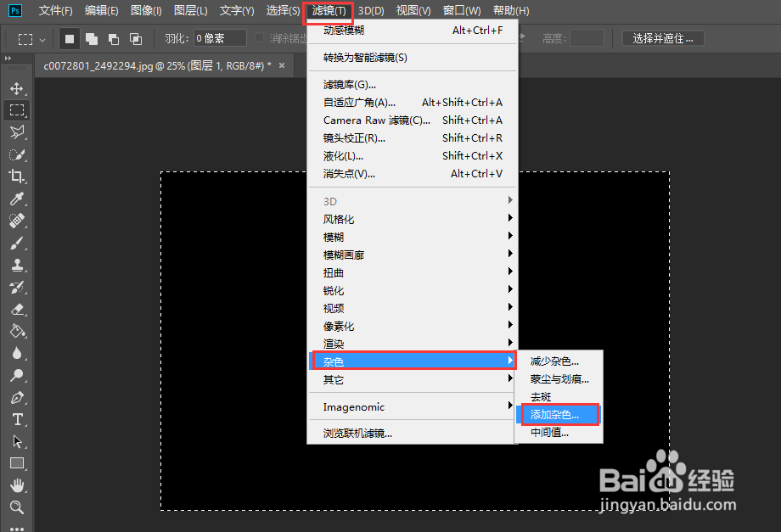Expand the 渲染 submenu
This screenshot has width=781, height=532.
[x=413, y=344]
